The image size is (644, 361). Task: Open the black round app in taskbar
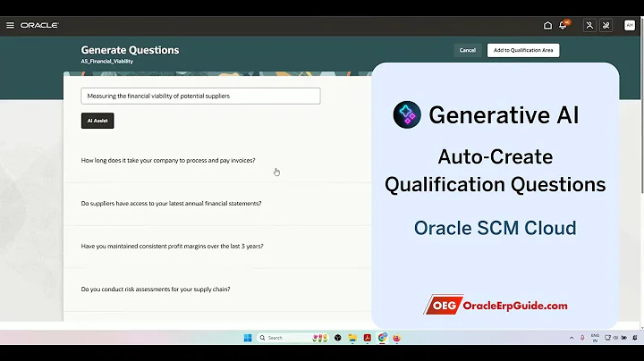click(337, 338)
